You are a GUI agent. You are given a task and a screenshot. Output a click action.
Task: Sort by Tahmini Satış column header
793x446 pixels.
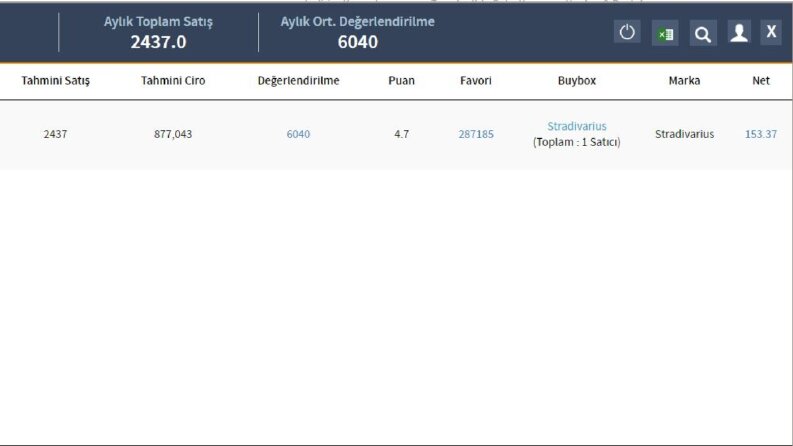[56, 80]
